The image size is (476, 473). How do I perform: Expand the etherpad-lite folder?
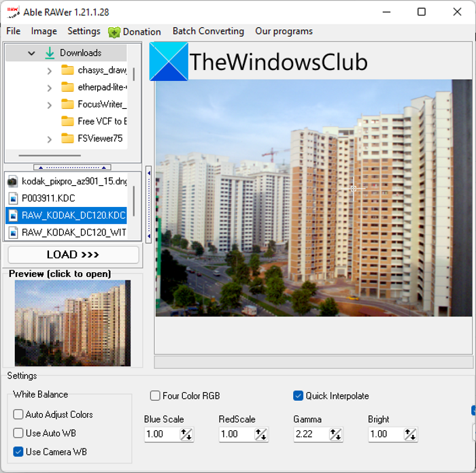point(50,88)
